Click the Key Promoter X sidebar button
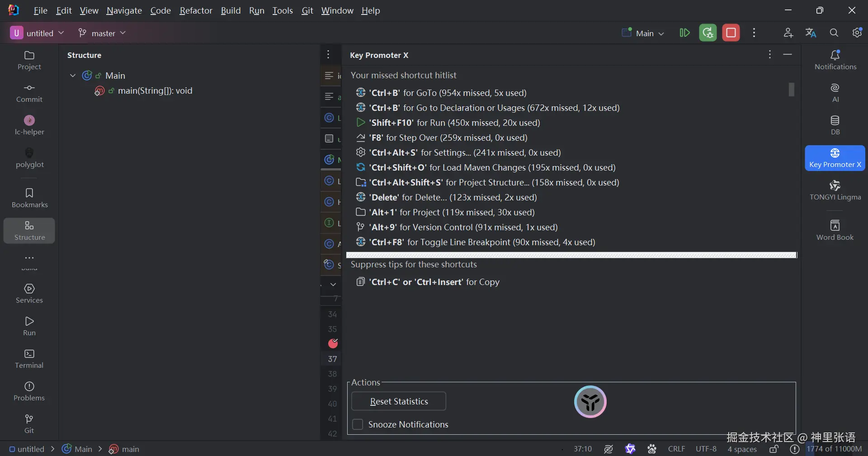 point(835,158)
